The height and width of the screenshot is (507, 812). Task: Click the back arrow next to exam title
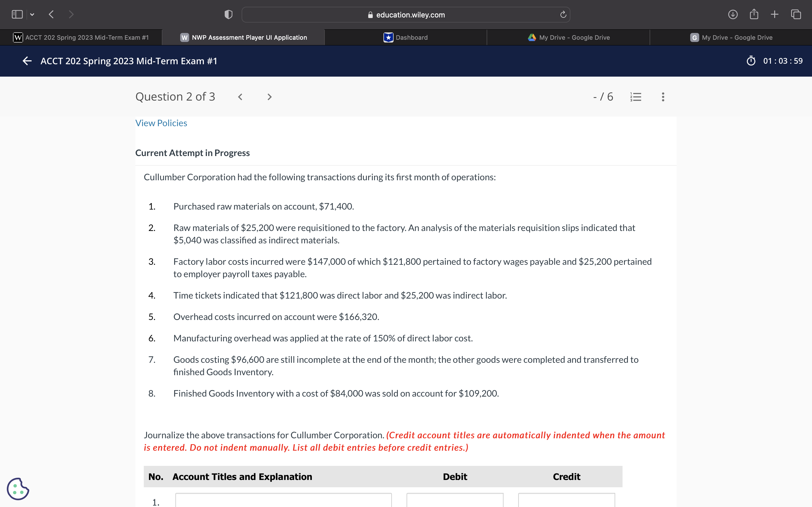pos(27,61)
